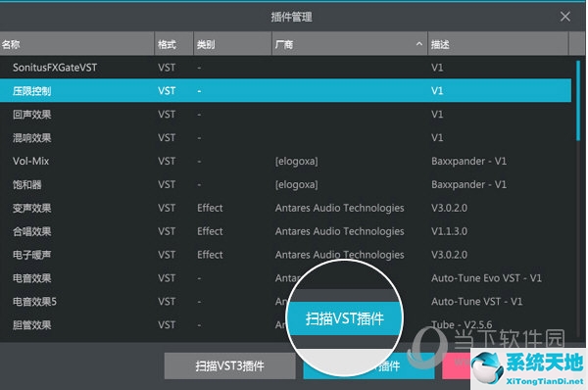Click V1 description in 回声效果 row
The height and width of the screenshot is (390, 588).
437,115
